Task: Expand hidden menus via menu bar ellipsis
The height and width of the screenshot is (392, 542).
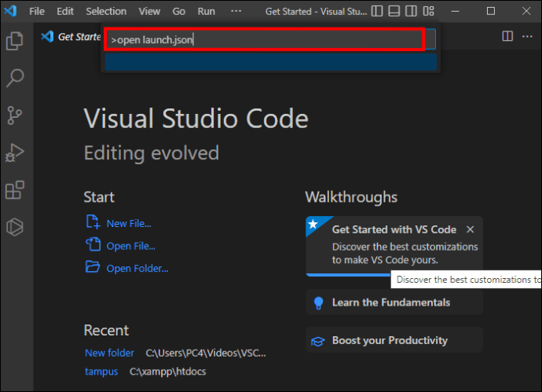Action: 236,11
